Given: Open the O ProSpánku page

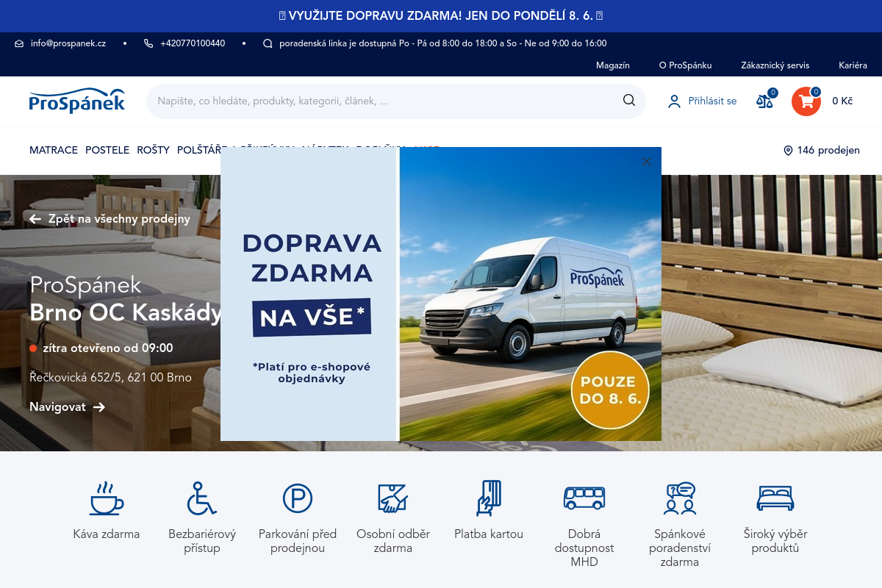Looking at the screenshot, I should coord(685,65).
